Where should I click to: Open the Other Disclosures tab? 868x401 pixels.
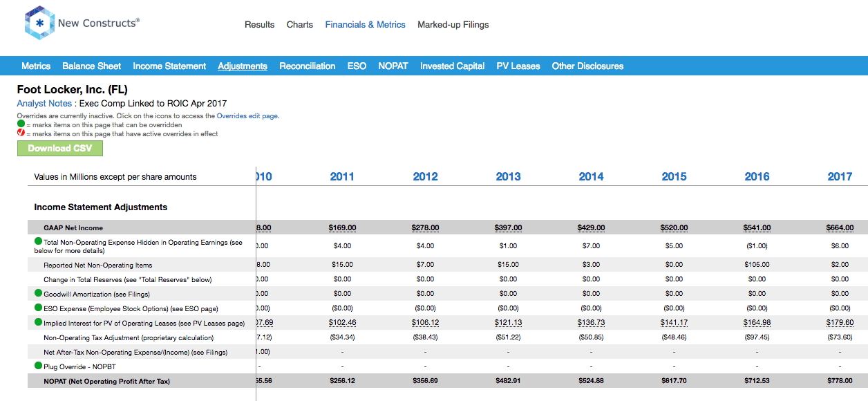tap(587, 66)
